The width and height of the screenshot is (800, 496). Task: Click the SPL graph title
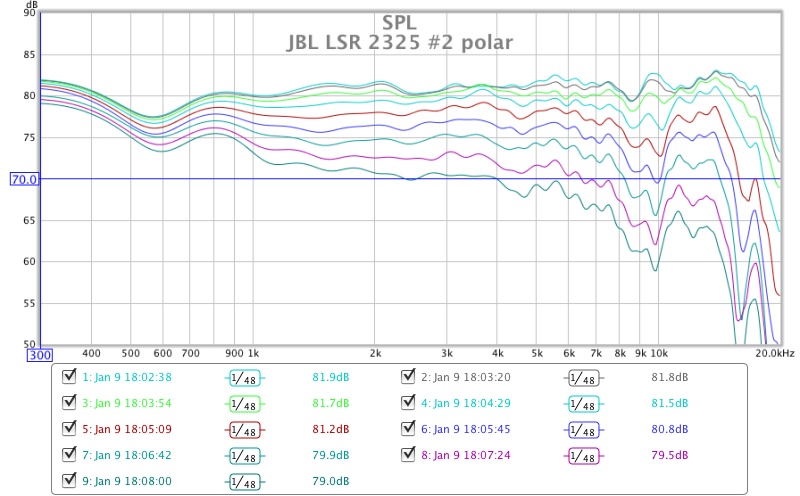[x=399, y=22]
